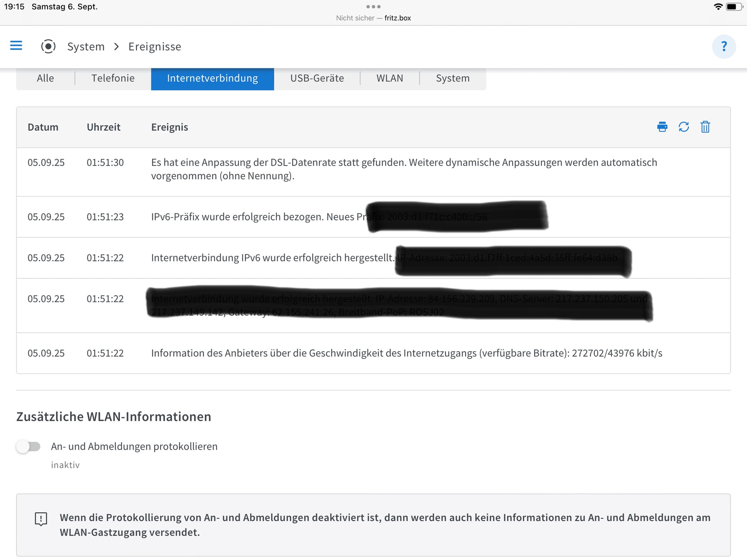Refresh the event list
The width and height of the screenshot is (747, 560).
(684, 127)
